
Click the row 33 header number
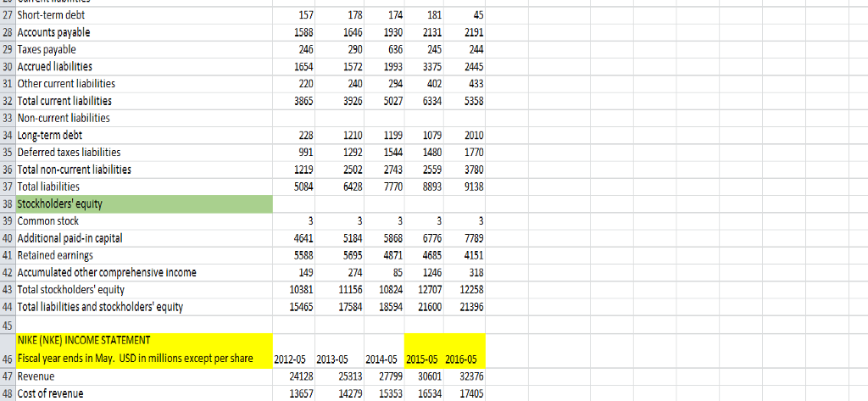pyautogui.click(x=8, y=118)
